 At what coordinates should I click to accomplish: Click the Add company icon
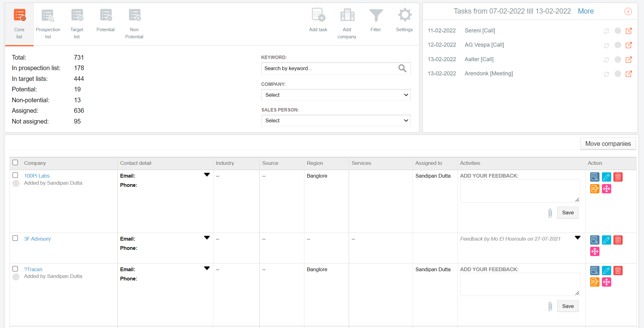tap(347, 15)
